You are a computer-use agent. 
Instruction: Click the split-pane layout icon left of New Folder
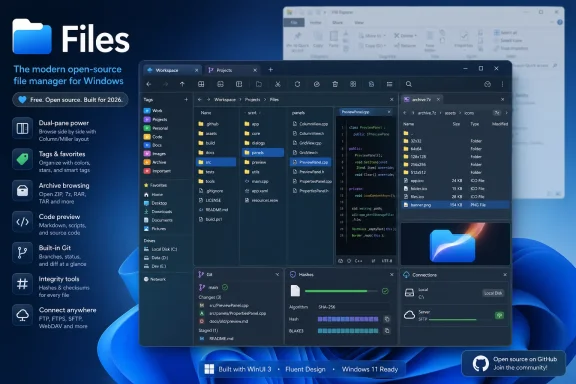click(x=239, y=84)
